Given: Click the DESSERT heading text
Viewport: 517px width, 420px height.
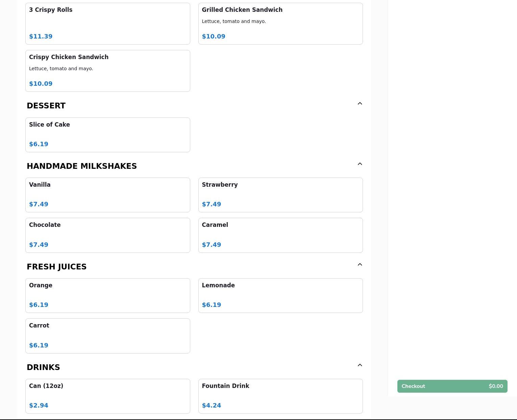Looking at the screenshot, I should (46, 106).
